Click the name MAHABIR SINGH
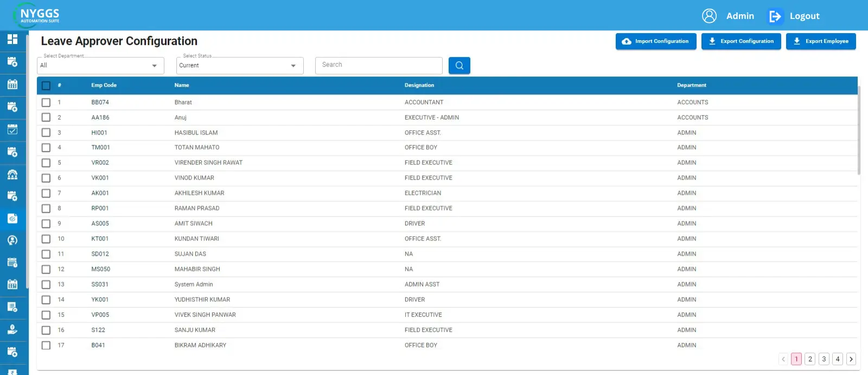The height and width of the screenshot is (375, 868). click(197, 269)
